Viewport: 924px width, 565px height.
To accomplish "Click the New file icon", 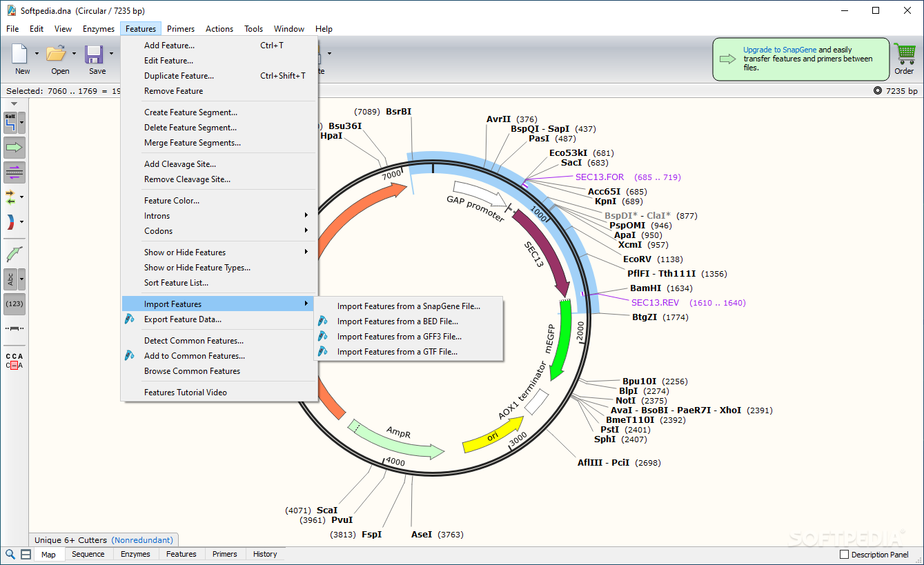I will coord(21,54).
